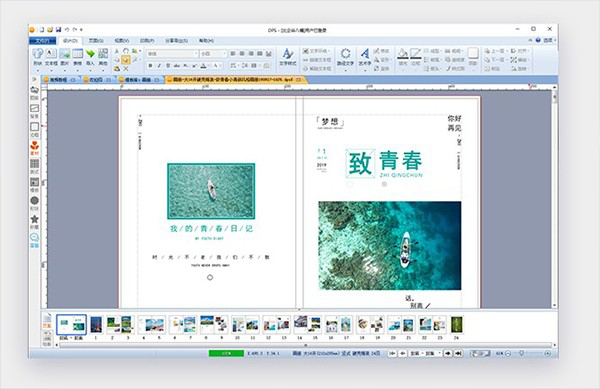Switch to the Share/Export (分享导出) tab
The image size is (600, 389).
pyautogui.click(x=176, y=40)
